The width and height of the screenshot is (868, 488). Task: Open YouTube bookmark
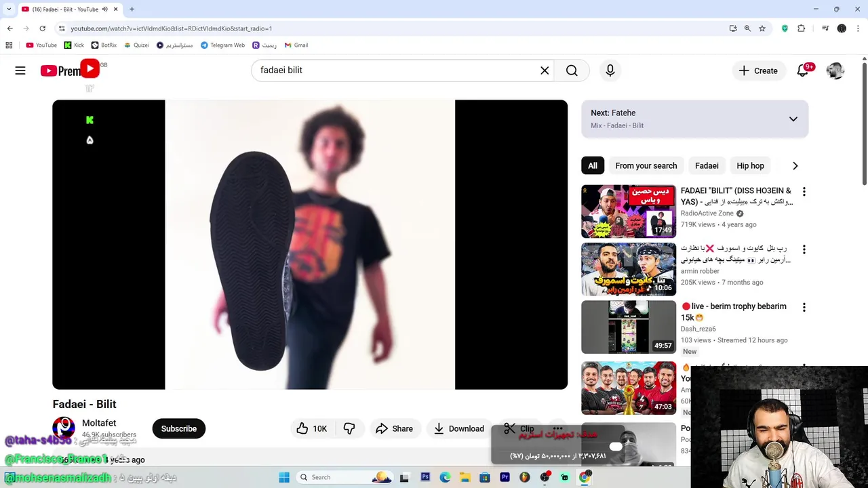tap(41, 45)
